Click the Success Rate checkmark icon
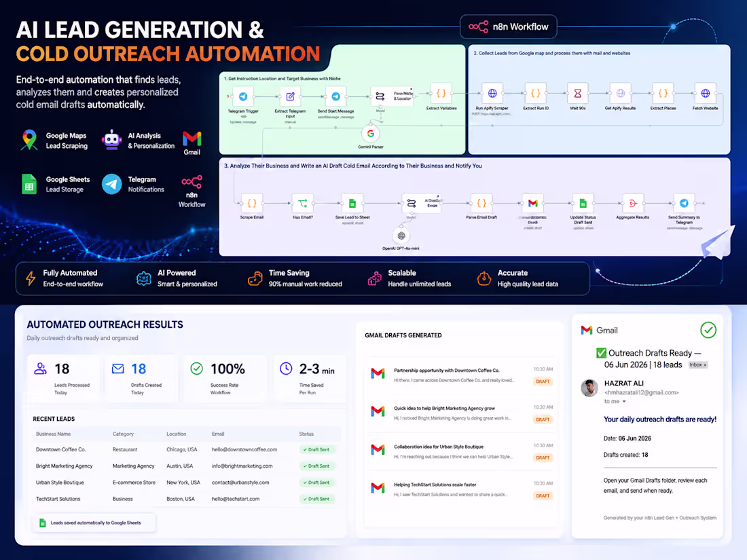 click(197, 369)
